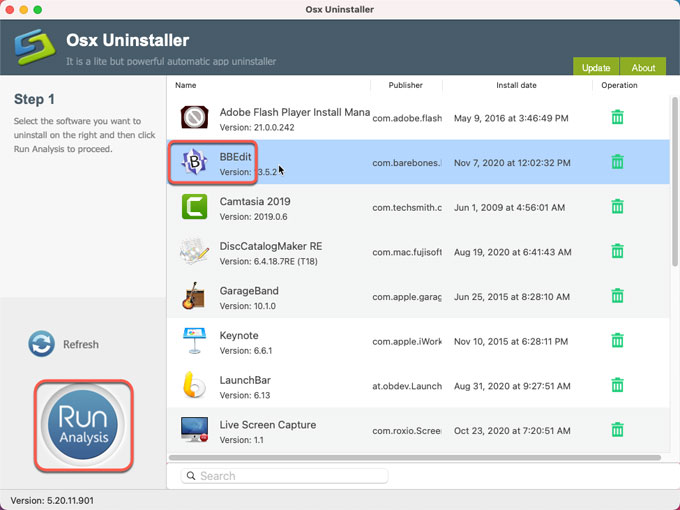Click 'Version: 10.1.0' under GarageBand
This screenshot has width=680, height=510.
[x=248, y=306]
